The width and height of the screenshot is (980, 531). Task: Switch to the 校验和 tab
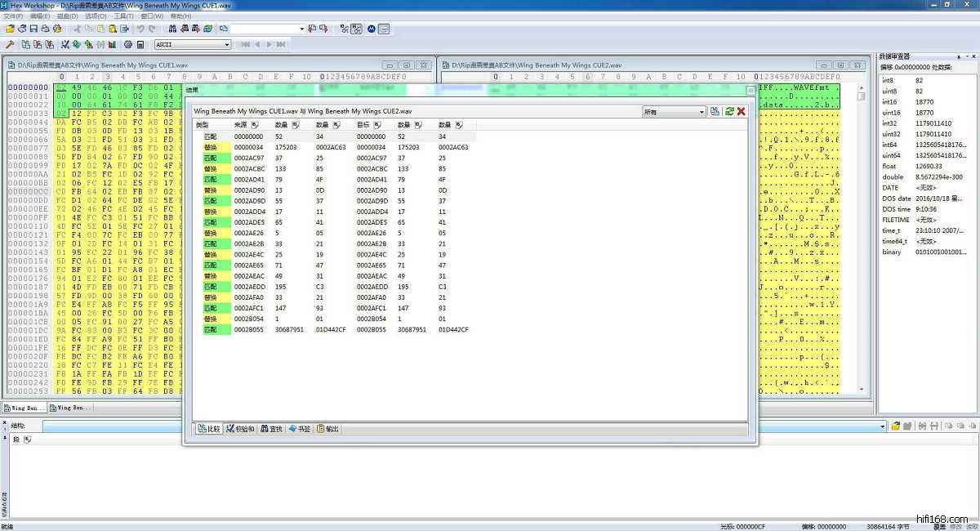[241, 429]
